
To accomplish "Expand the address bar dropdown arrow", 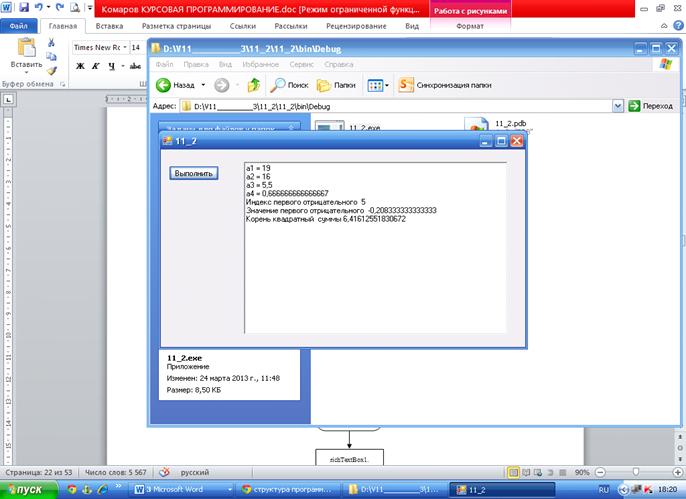I will tap(618, 106).
